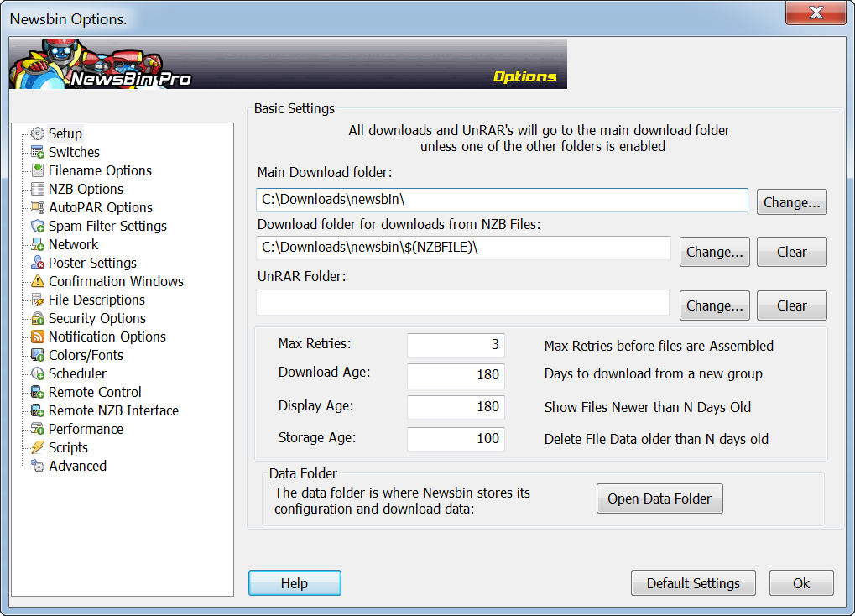Click the Performance icon
The image size is (855, 616).
(x=38, y=430)
